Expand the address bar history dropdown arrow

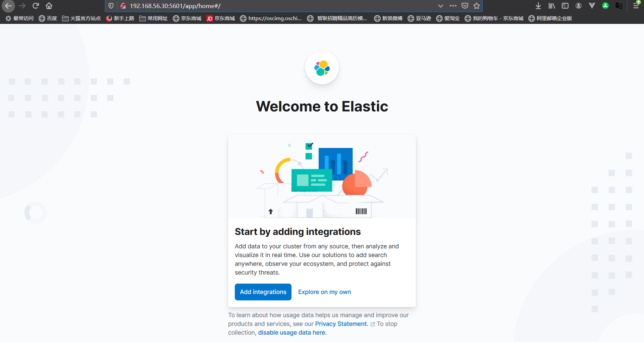441,6
